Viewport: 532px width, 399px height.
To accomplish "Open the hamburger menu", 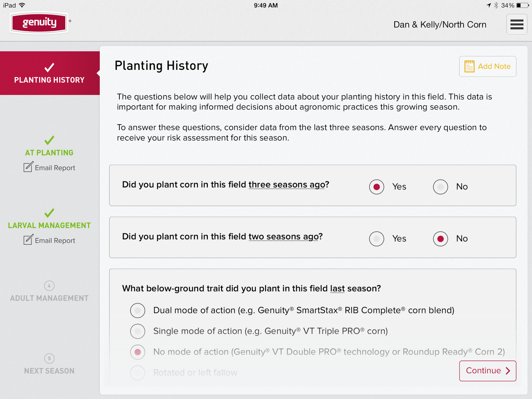I will (517, 24).
